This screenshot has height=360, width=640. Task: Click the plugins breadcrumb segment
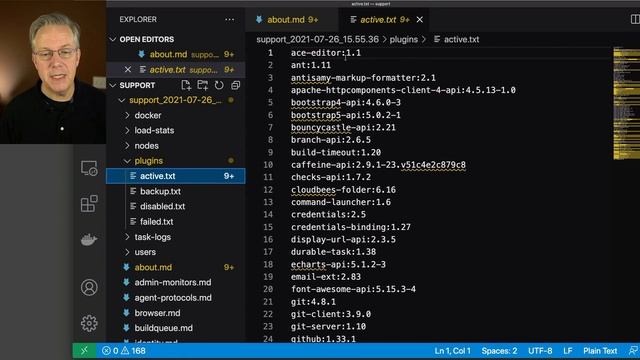pyautogui.click(x=404, y=40)
